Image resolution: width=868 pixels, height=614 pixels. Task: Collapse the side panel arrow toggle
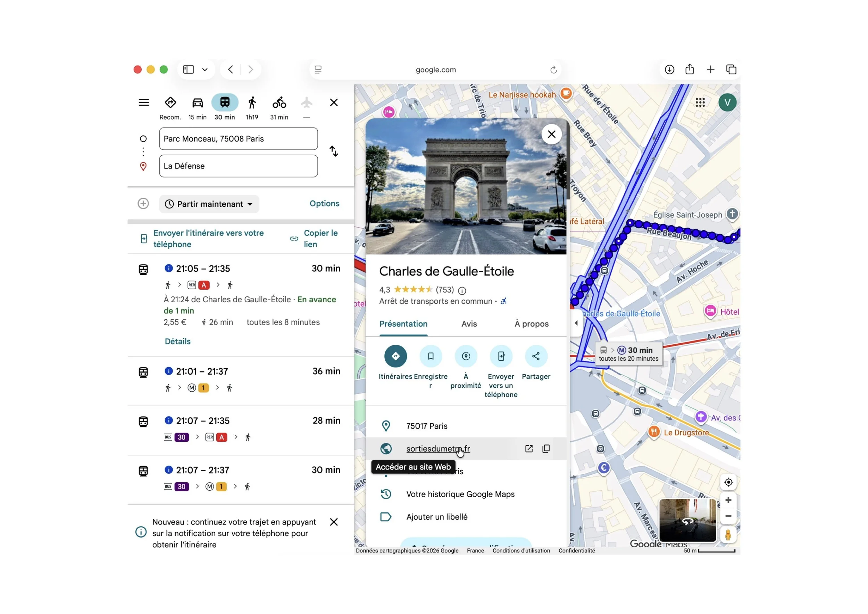pyautogui.click(x=576, y=323)
